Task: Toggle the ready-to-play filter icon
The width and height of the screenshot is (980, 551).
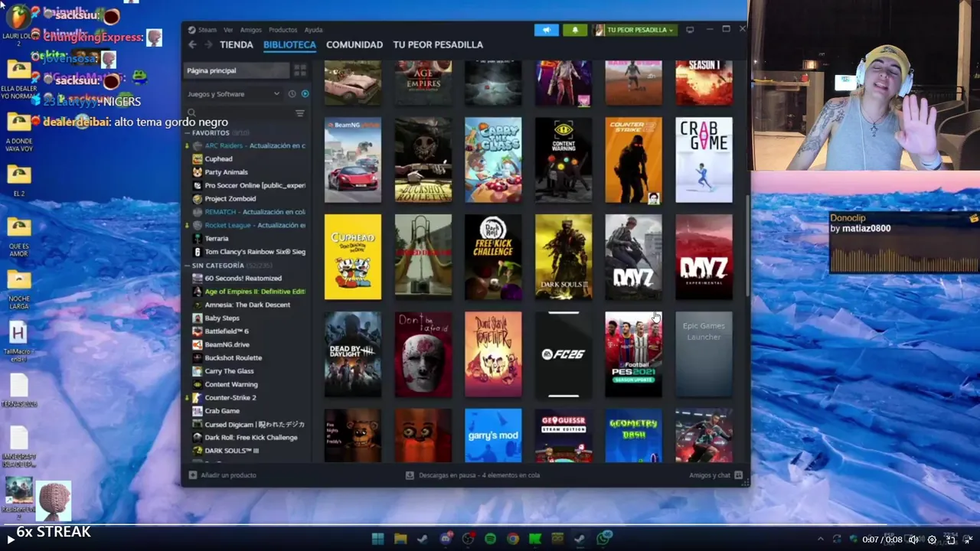Action: [x=305, y=93]
